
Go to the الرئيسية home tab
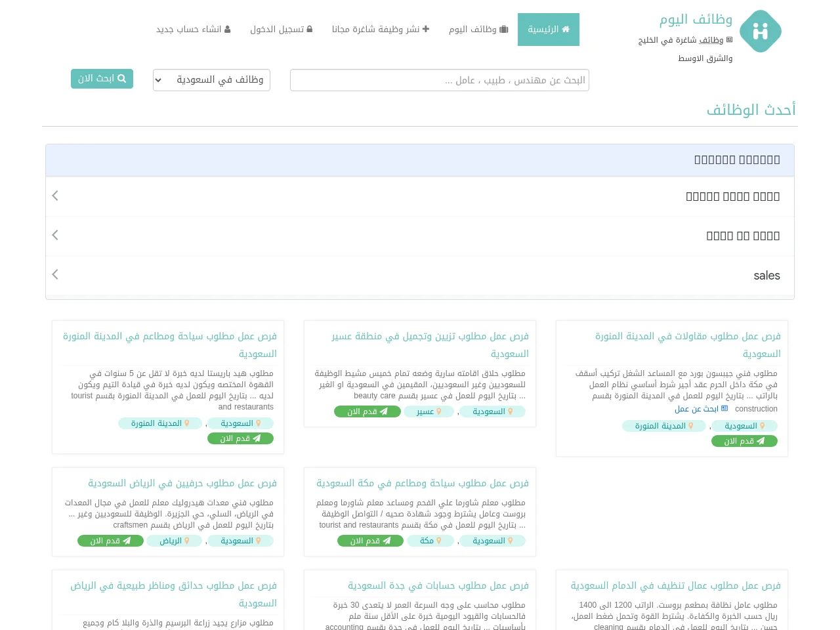point(549,30)
